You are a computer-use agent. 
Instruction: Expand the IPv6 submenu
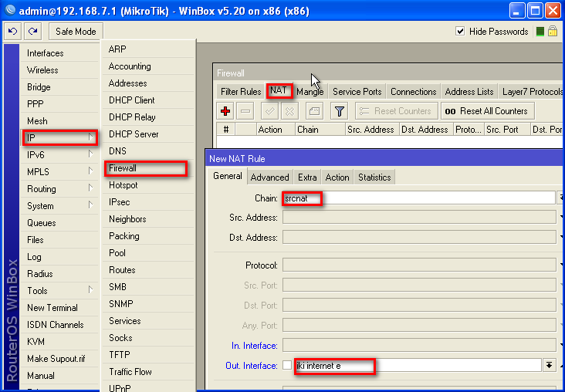[x=59, y=155]
